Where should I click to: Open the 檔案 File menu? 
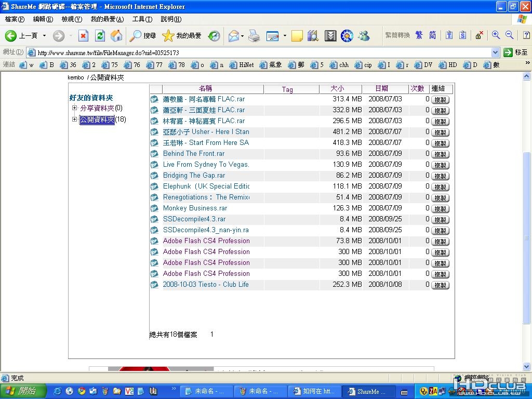(x=15, y=19)
